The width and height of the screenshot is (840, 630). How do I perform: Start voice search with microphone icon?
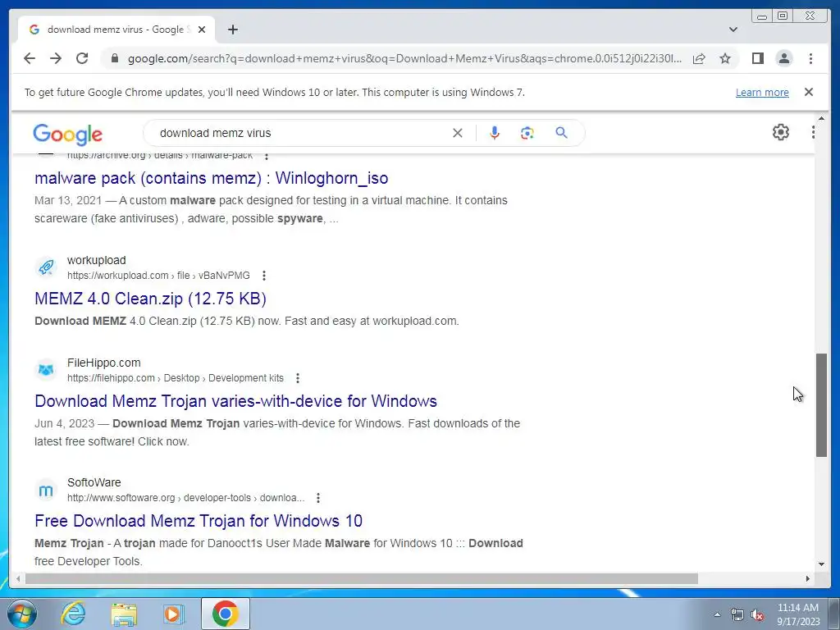(x=495, y=133)
